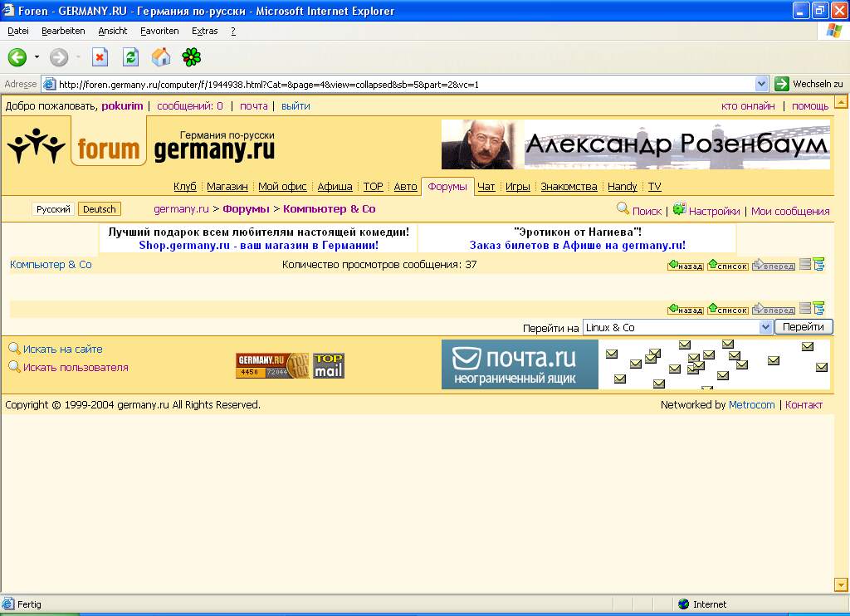This screenshot has width=850, height=616.
Task: Go to the Home page icon
Action: (x=160, y=57)
